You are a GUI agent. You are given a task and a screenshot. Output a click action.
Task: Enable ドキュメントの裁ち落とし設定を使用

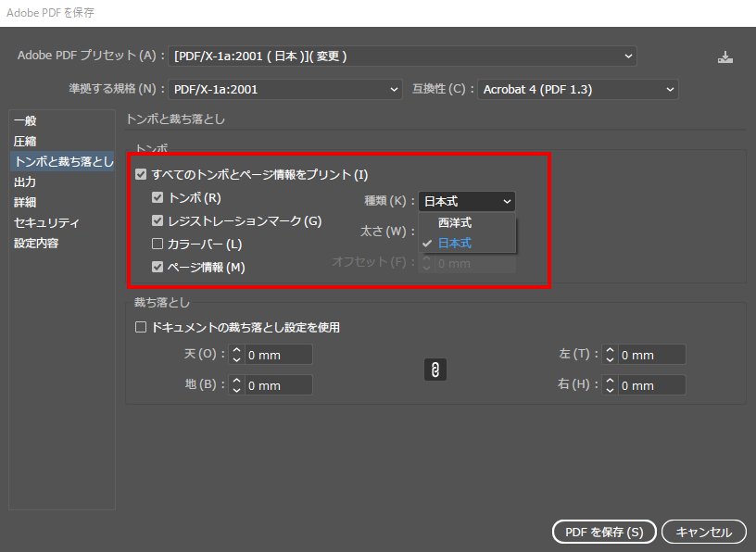pyautogui.click(x=140, y=325)
